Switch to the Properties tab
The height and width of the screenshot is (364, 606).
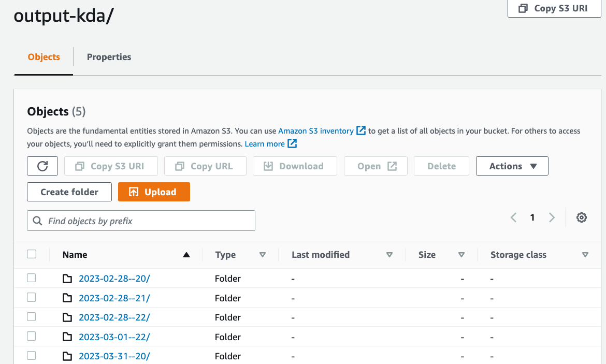pyautogui.click(x=109, y=57)
